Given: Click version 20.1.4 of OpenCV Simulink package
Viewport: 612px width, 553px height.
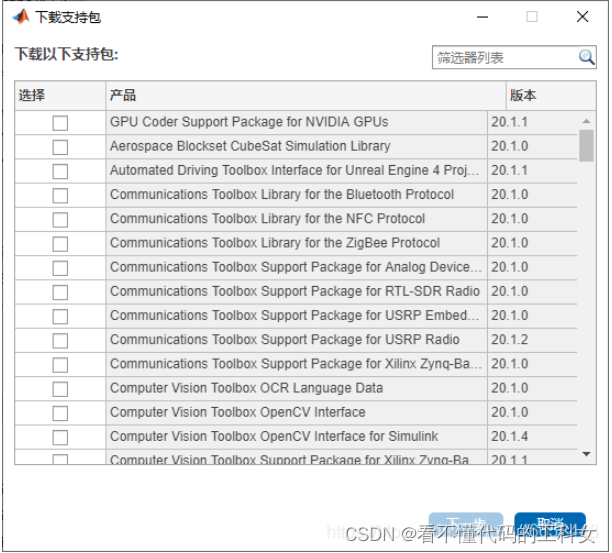Looking at the screenshot, I should tap(509, 436).
